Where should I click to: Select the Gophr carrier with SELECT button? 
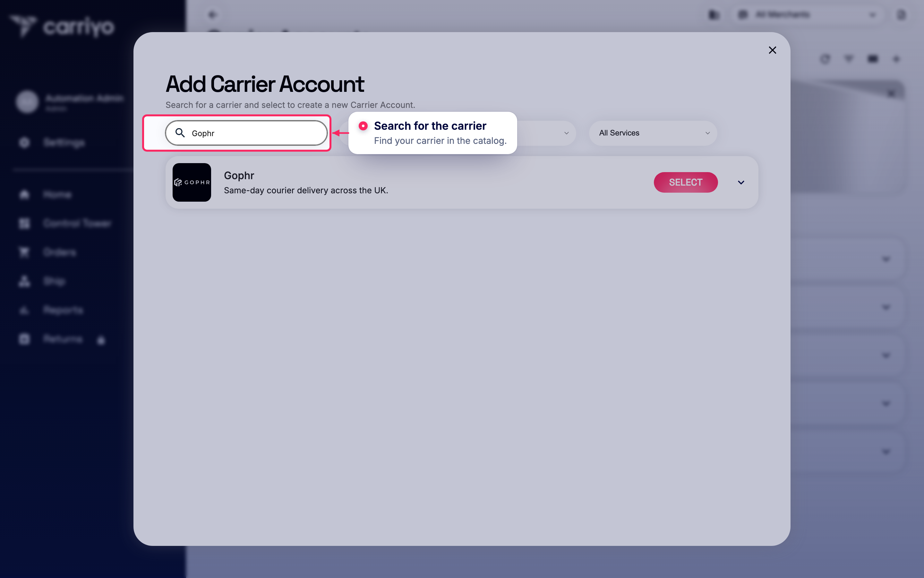click(685, 182)
